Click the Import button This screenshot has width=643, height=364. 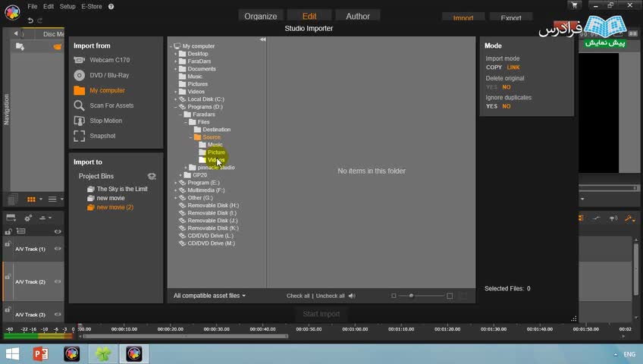click(463, 17)
